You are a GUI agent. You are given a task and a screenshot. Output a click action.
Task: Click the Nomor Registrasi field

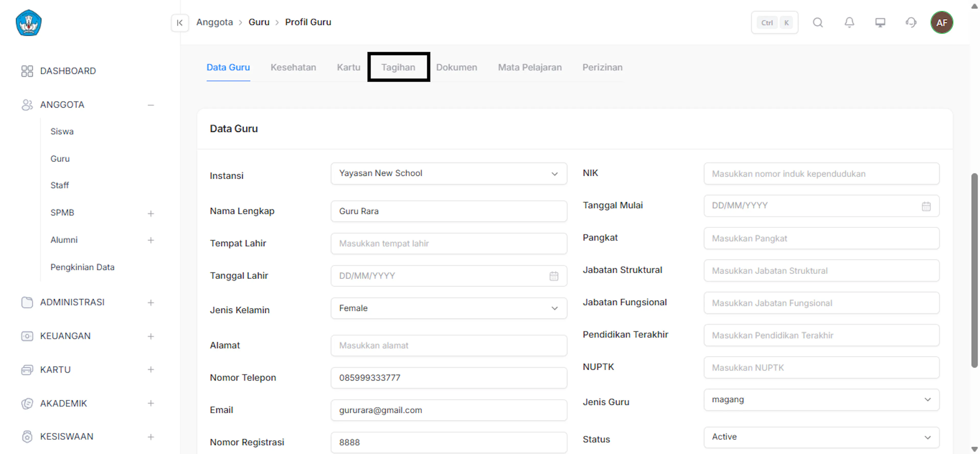(449, 442)
